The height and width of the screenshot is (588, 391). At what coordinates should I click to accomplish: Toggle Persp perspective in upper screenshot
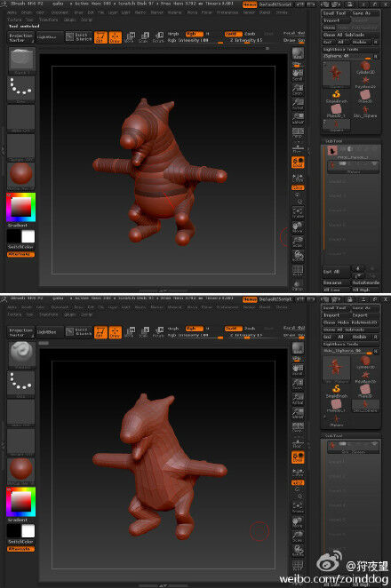click(x=298, y=132)
